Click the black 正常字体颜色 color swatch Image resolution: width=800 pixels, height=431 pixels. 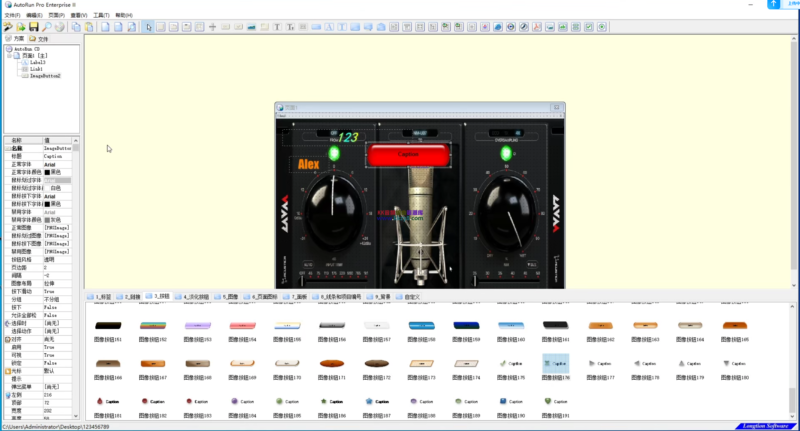pyautogui.click(x=47, y=172)
